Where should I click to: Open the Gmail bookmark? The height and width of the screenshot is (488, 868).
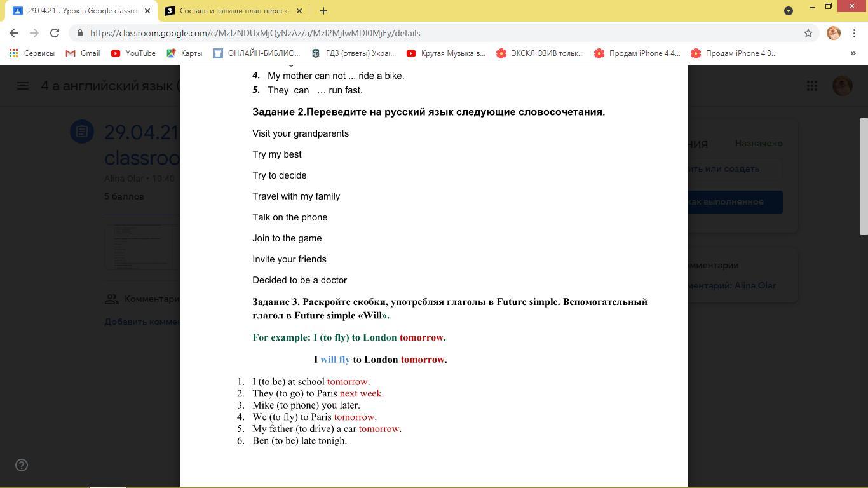pos(83,53)
